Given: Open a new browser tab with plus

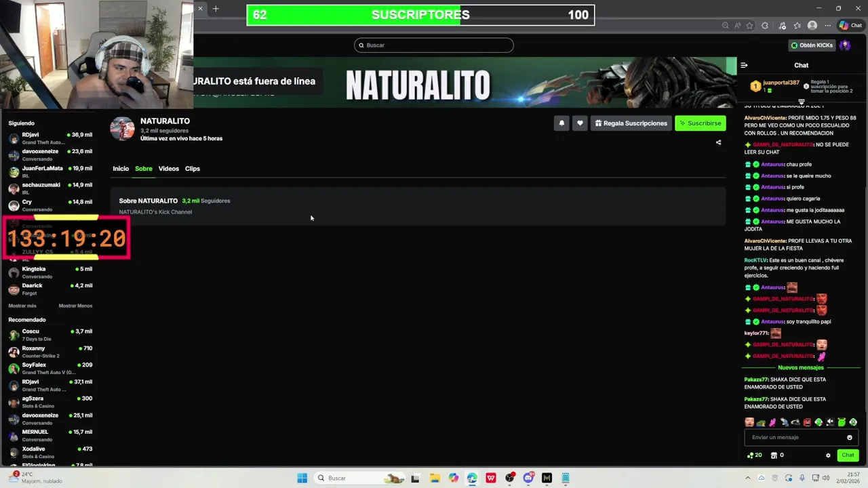Looking at the screenshot, I should point(216,9).
